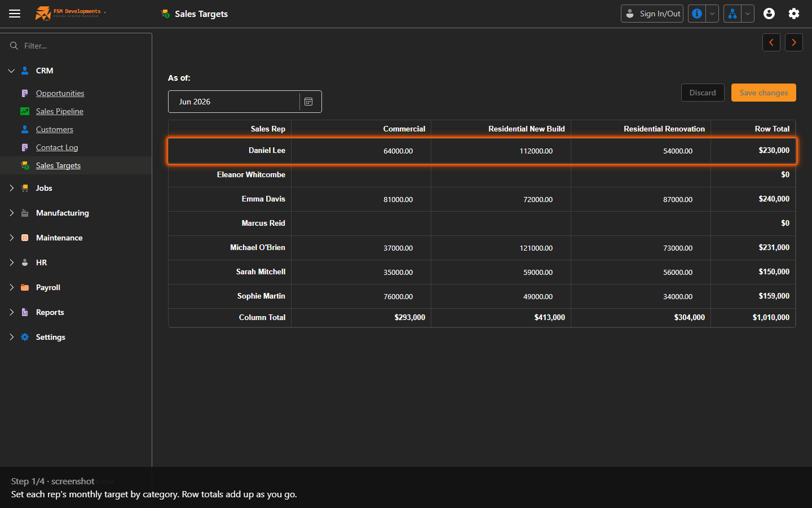Open the Sales Targets sidebar link

pos(58,165)
